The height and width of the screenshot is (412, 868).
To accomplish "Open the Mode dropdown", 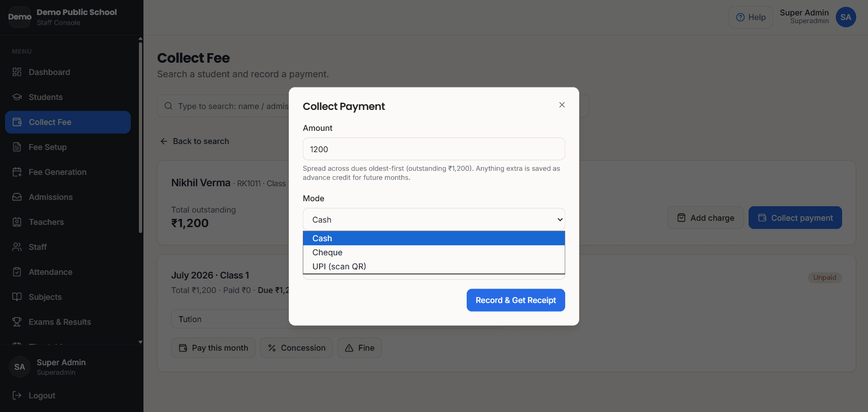I will (x=434, y=219).
